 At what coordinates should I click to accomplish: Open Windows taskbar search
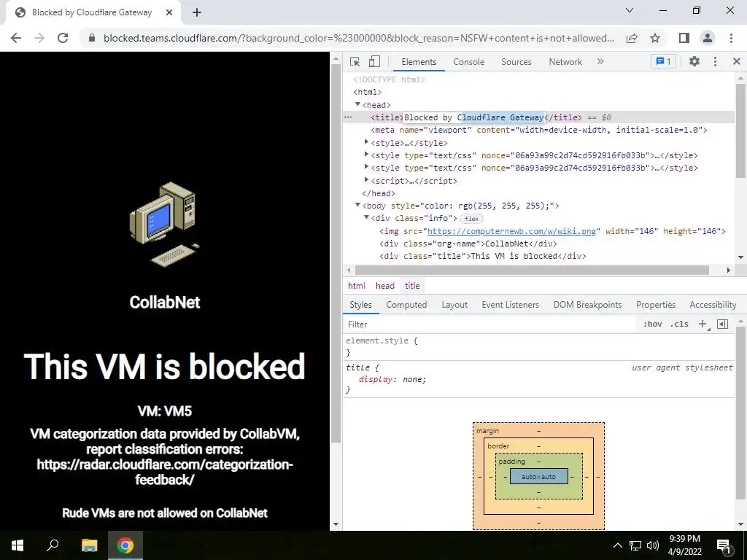coord(53,545)
